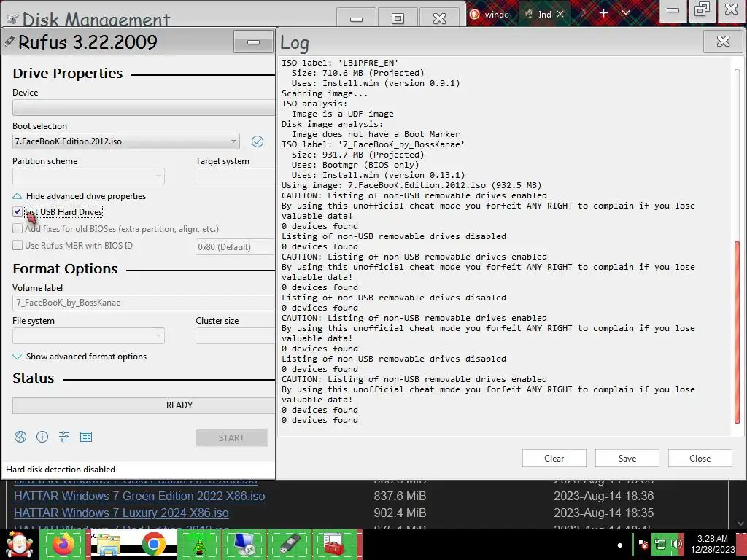Open the Boot selection dropdown

[x=125, y=141]
